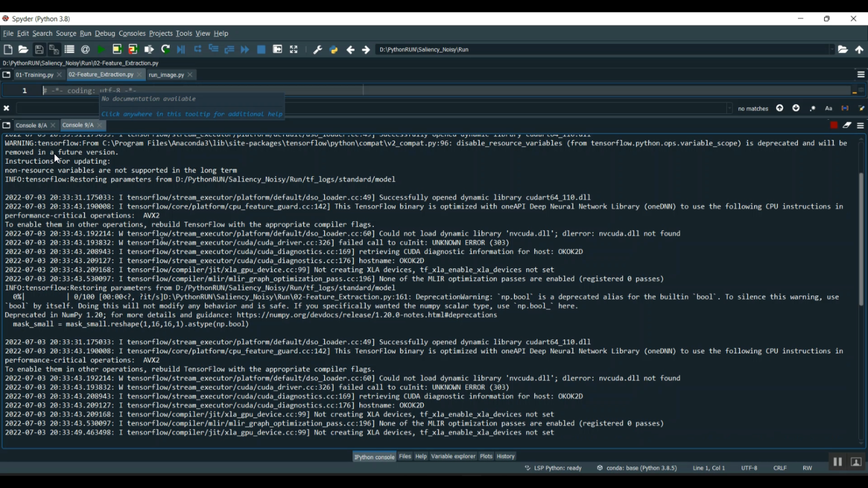
Task: Go to parent directory with up arrow
Action: click(859, 50)
